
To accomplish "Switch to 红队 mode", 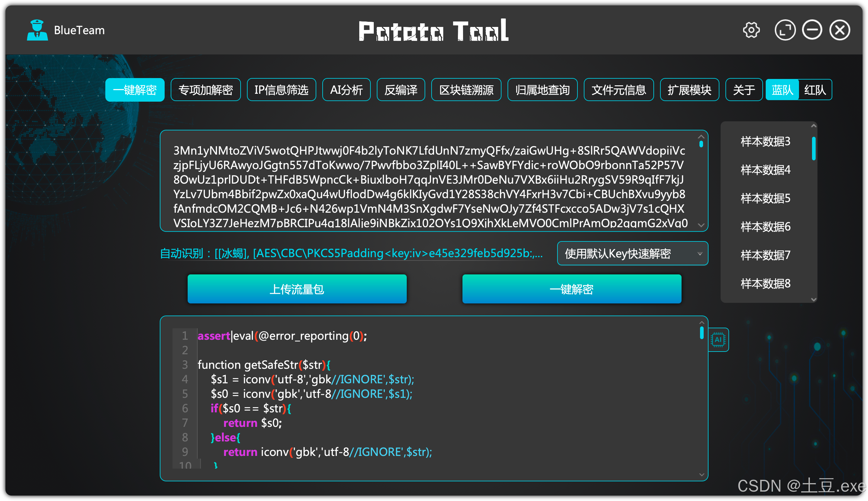I will point(815,90).
